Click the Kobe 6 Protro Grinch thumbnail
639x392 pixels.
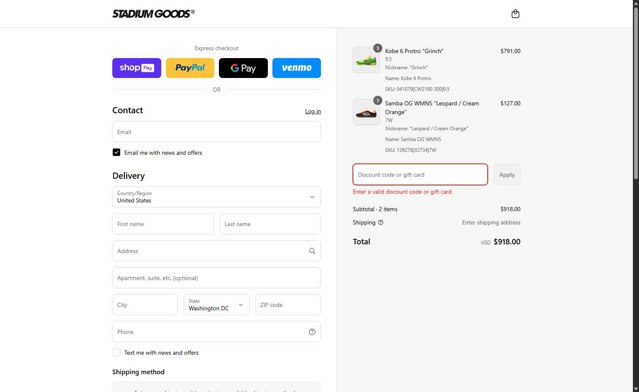(366, 59)
